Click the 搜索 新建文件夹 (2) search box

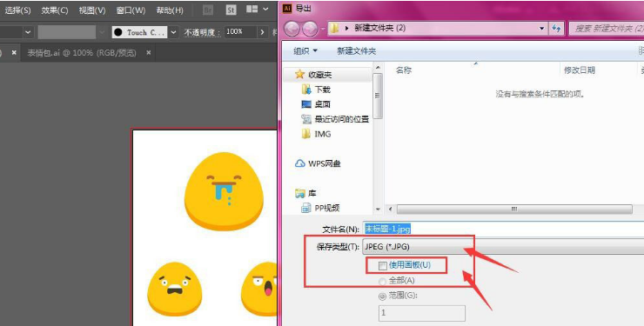[x=607, y=29]
